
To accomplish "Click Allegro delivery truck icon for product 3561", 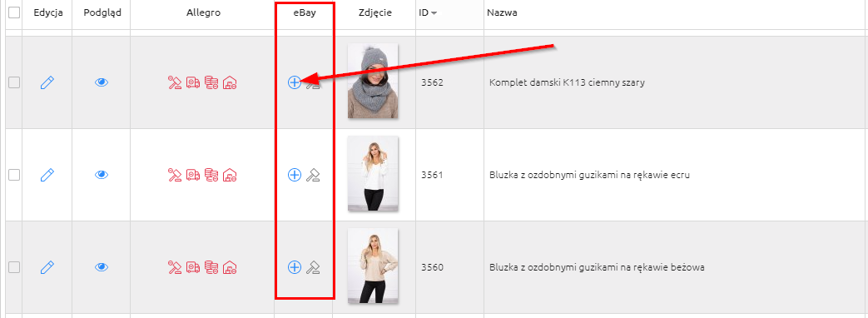I will (x=193, y=175).
